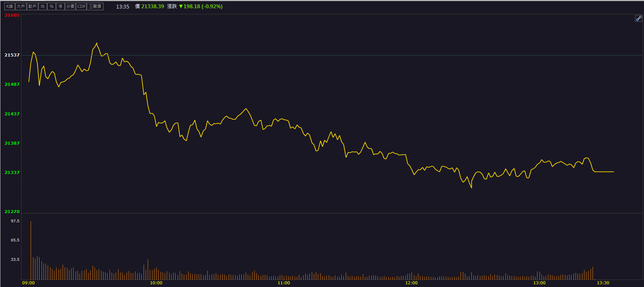Screen dimensions: 644x287
Task: Open the 分價 price-volume view
Action: coord(70,6)
